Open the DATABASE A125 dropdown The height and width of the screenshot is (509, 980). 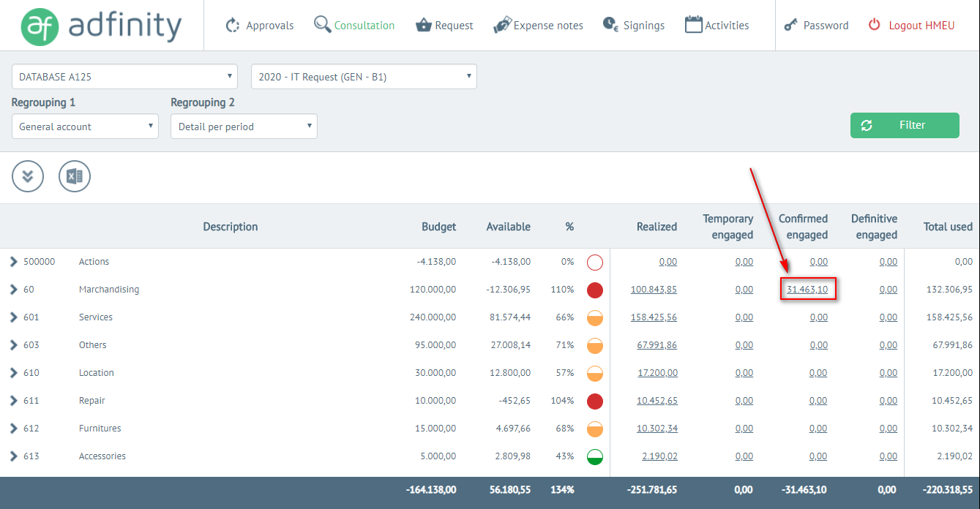click(x=124, y=77)
